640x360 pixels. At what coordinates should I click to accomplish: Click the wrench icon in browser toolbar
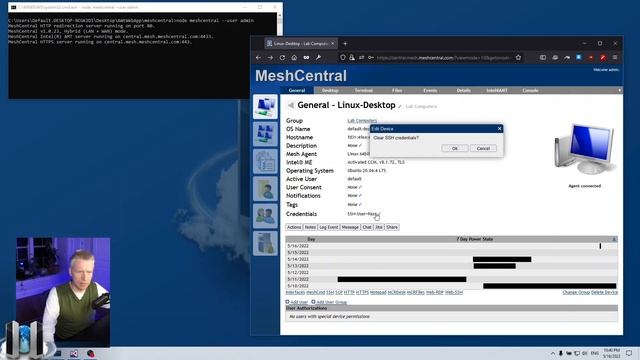(318, 58)
